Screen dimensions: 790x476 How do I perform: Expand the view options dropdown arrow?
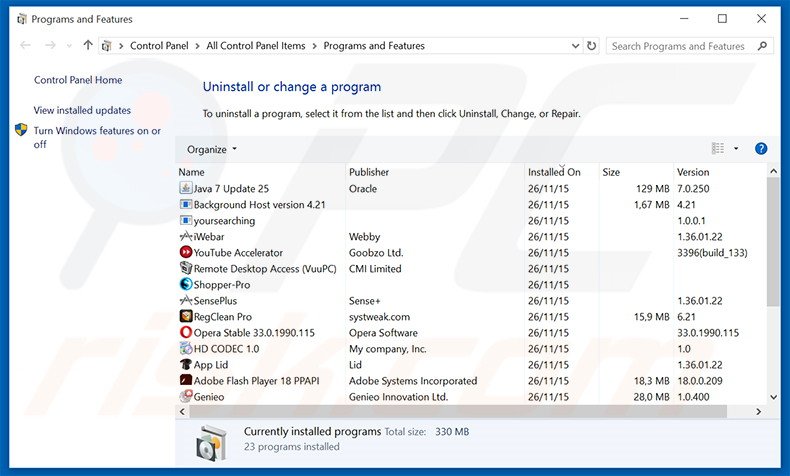click(x=736, y=149)
